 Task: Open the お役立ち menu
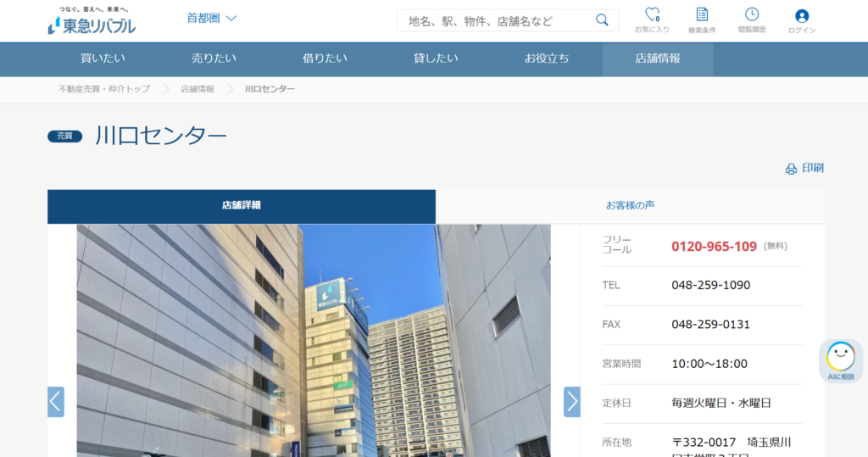(547, 59)
